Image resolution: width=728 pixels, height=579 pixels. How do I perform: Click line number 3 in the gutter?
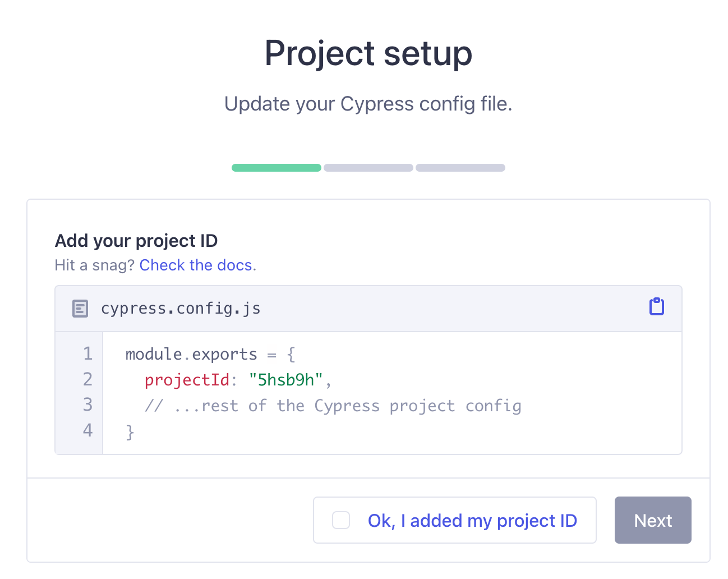pos(87,405)
